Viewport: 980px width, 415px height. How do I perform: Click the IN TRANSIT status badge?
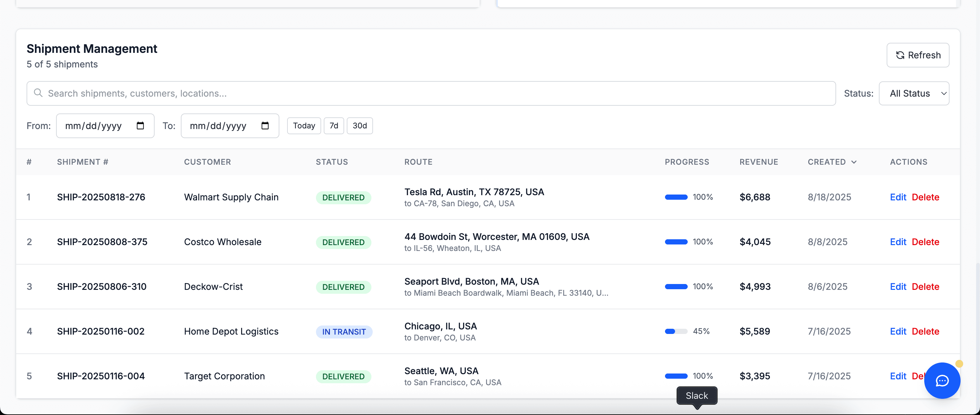(x=344, y=331)
